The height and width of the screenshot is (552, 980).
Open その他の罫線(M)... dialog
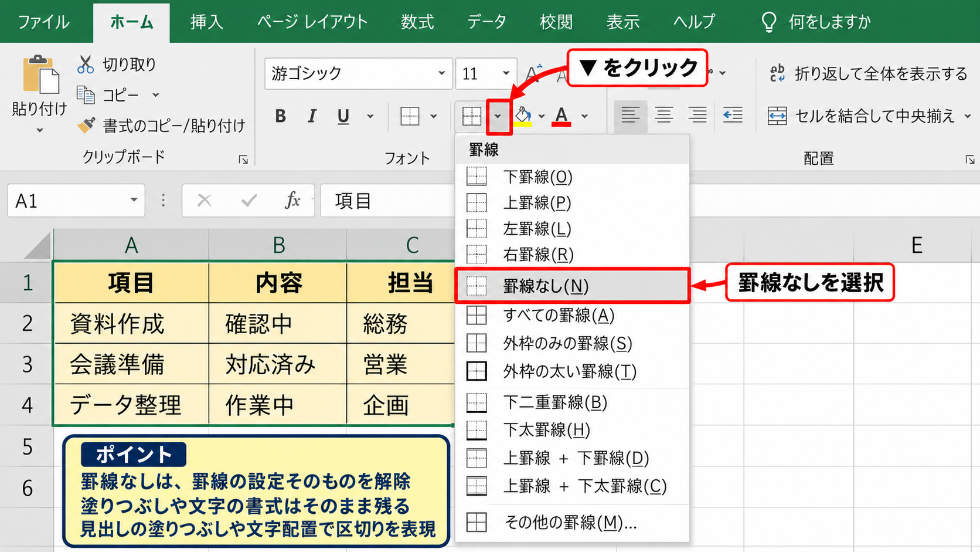(x=572, y=522)
